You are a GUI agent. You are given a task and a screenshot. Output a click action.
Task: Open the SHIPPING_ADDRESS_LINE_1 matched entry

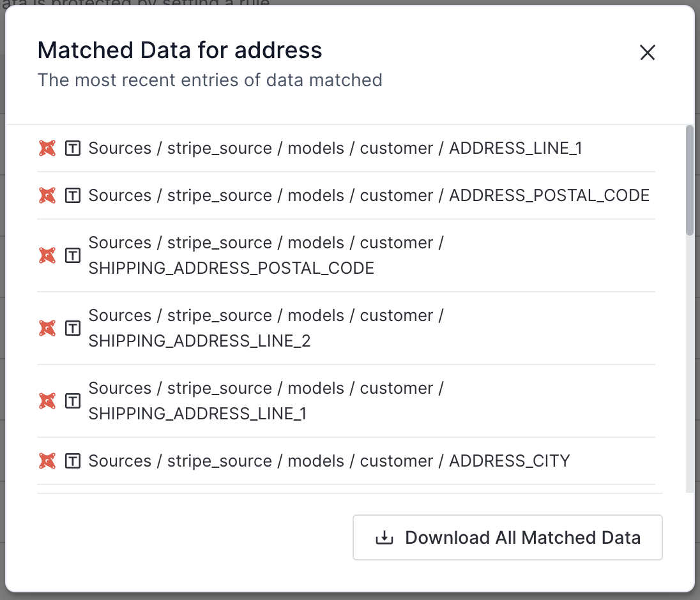coord(266,401)
